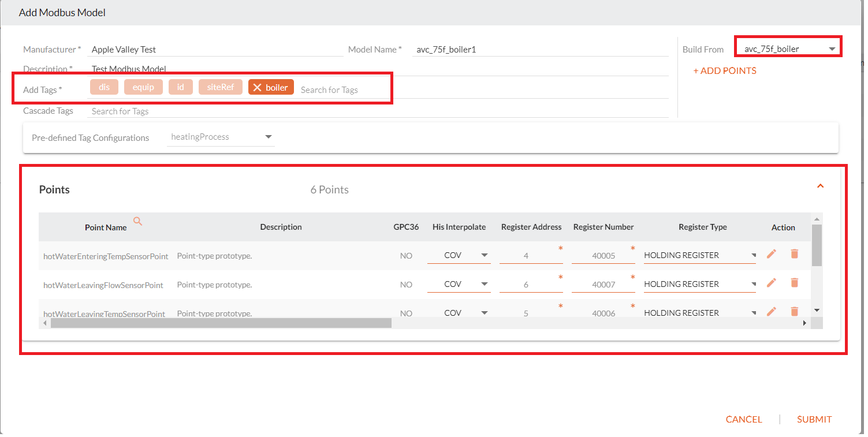868x437 pixels.
Task: Open Pre-defined Tag Configurations dropdown
Action: point(221,137)
